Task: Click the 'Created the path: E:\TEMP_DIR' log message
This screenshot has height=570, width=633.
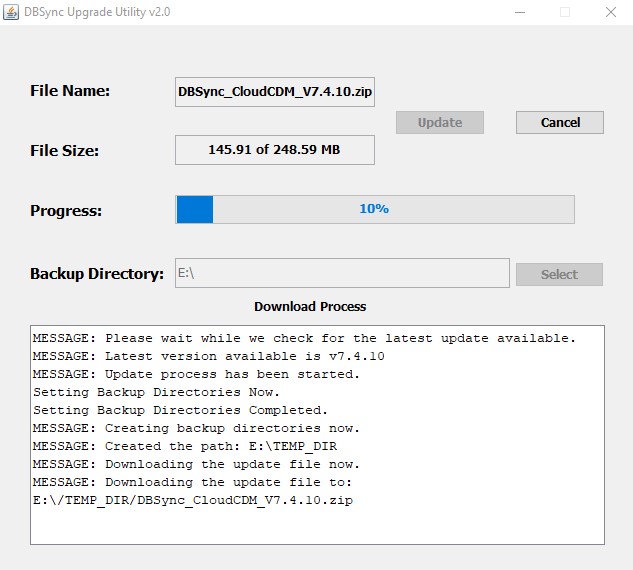Action: tap(196, 446)
